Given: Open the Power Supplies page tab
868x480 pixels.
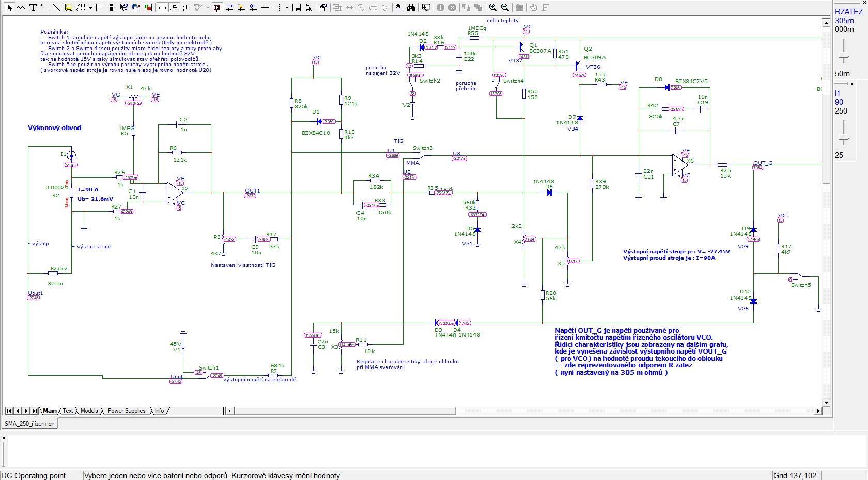Looking at the screenshot, I should 127,411.
